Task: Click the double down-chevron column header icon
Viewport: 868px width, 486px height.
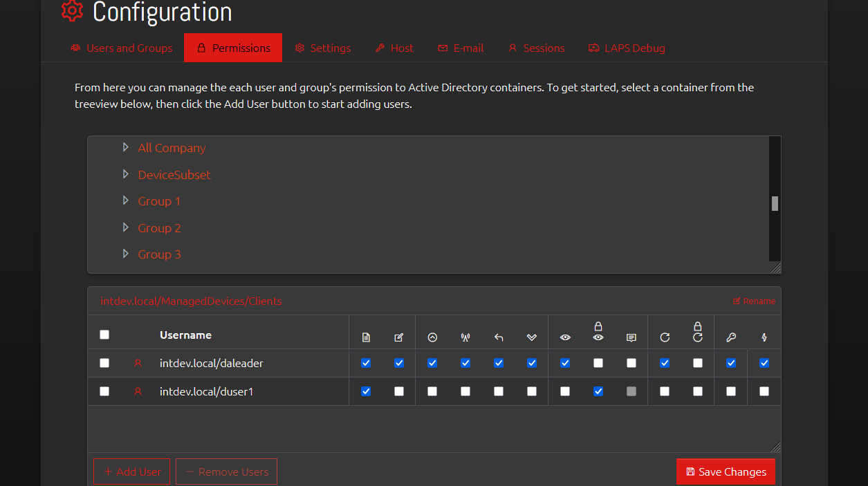Action: click(x=532, y=337)
